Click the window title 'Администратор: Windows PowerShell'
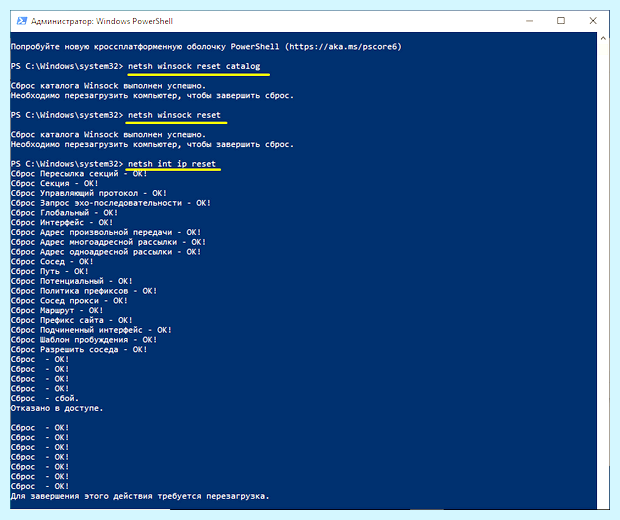Image resolution: width=620 pixels, height=520 pixels. click(102, 21)
